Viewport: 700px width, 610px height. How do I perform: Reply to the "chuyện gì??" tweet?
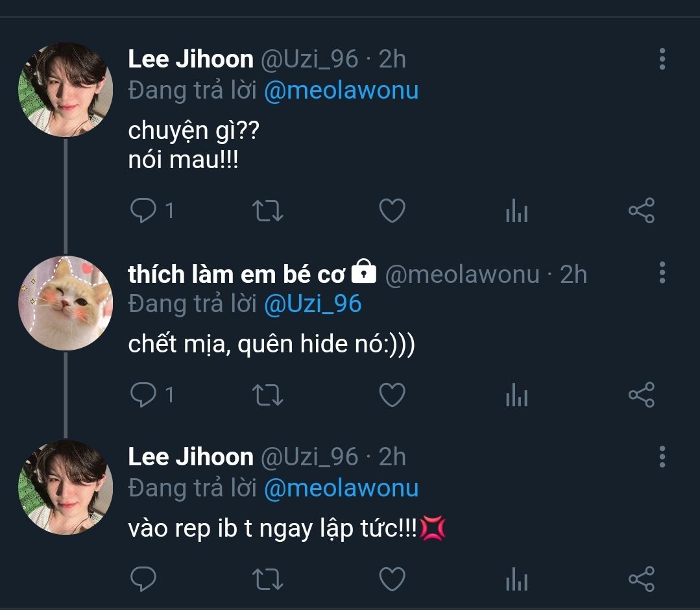[x=143, y=211]
